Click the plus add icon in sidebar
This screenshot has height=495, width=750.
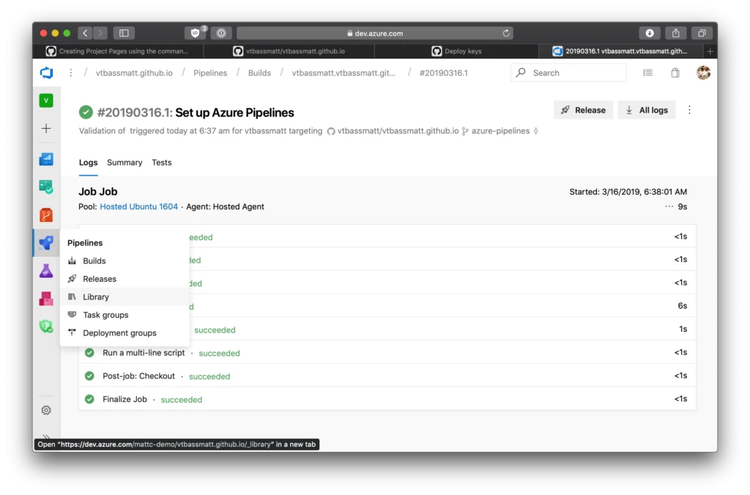[46, 128]
